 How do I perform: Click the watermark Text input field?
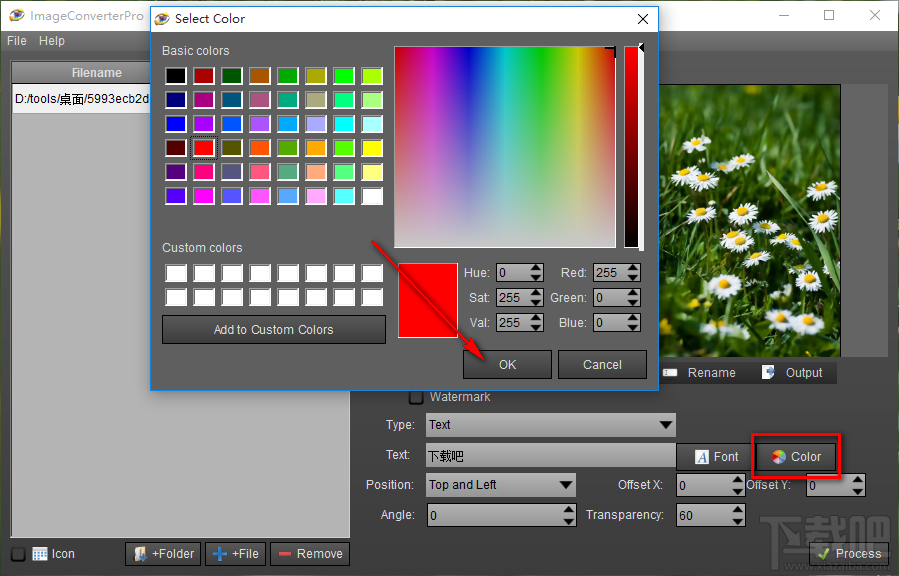pos(550,456)
